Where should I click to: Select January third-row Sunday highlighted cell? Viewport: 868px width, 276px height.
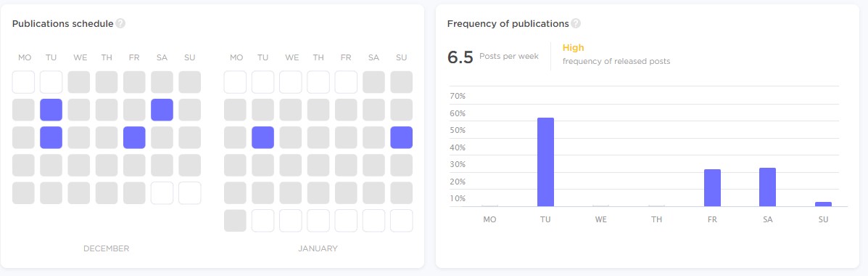pos(401,137)
